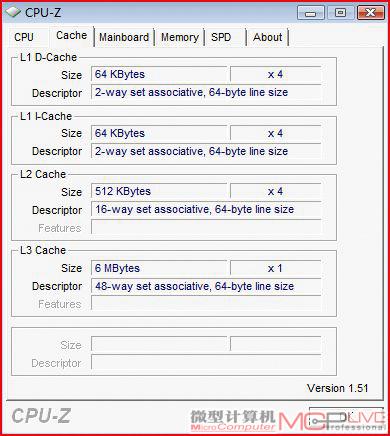Click the L2 Cache x 4 count field
Image resolution: width=390 pixels, height=436 pixels.
tap(276, 191)
